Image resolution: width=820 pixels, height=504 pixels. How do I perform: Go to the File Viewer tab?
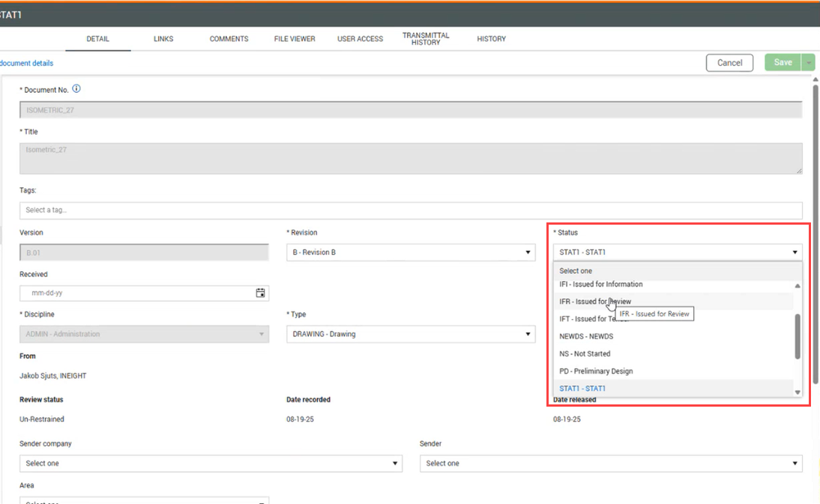pyautogui.click(x=295, y=39)
